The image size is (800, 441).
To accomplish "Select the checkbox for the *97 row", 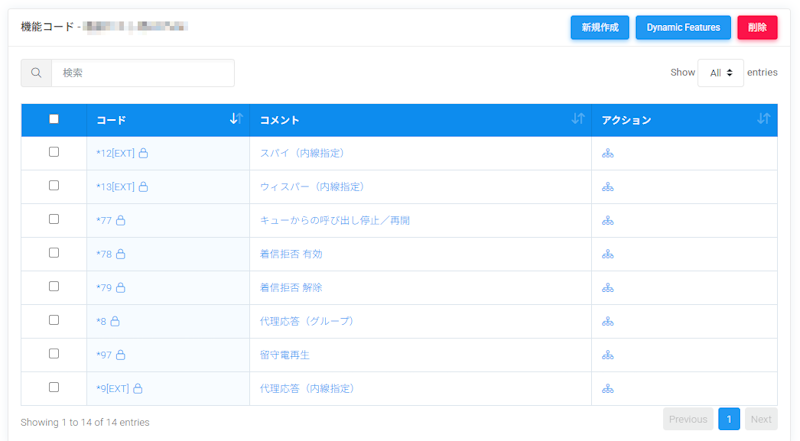I will pos(54,354).
